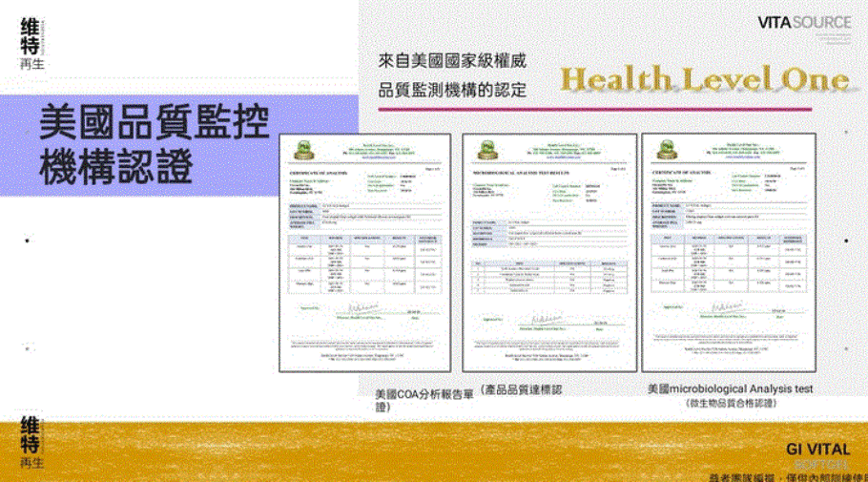Click the text 來自美國國家級權威
Screen dimensions: 868x482
click(x=452, y=60)
